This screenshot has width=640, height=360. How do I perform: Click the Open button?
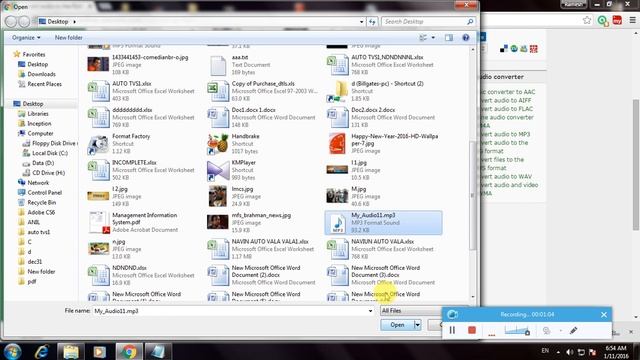[x=397, y=325]
